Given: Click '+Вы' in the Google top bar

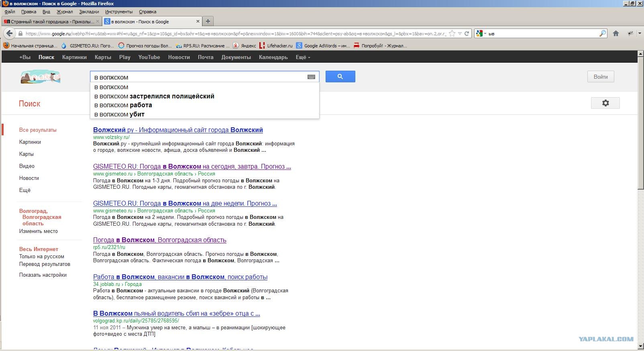Looking at the screenshot, I should (25, 57).
